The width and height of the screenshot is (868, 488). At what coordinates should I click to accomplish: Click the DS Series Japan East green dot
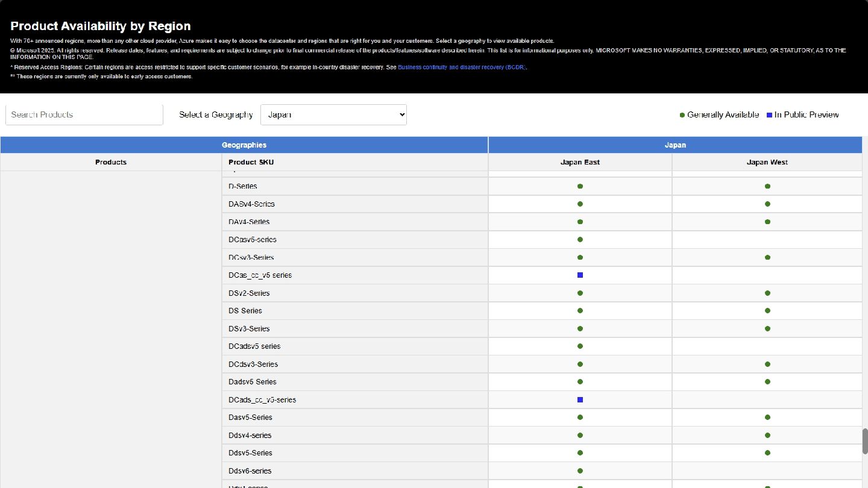tap(580, 311)
